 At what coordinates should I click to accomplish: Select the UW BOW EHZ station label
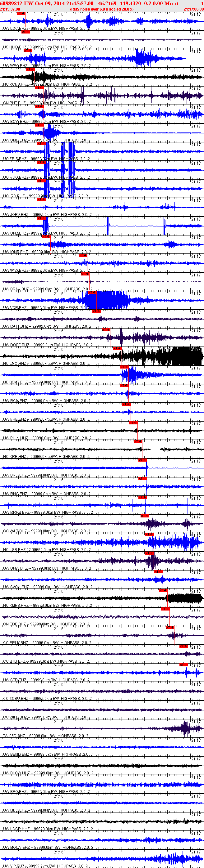click(x=47, y=122)
